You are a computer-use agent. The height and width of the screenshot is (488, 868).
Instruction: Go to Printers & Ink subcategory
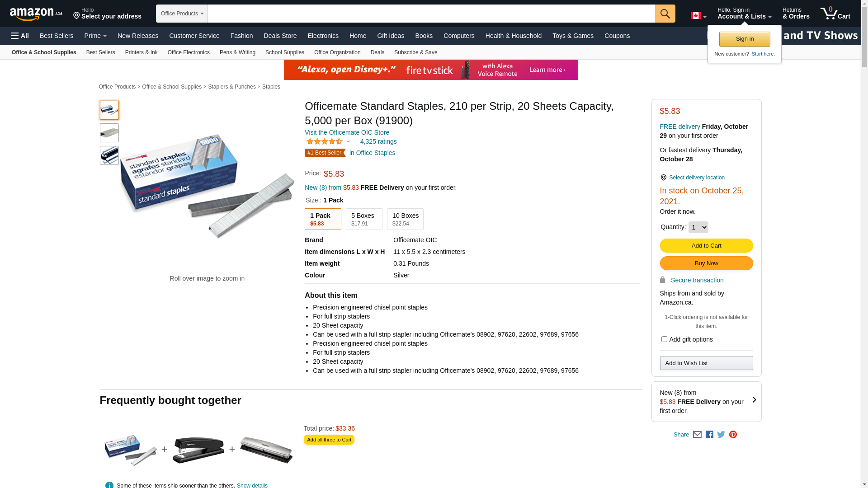[x=141, y=52]
